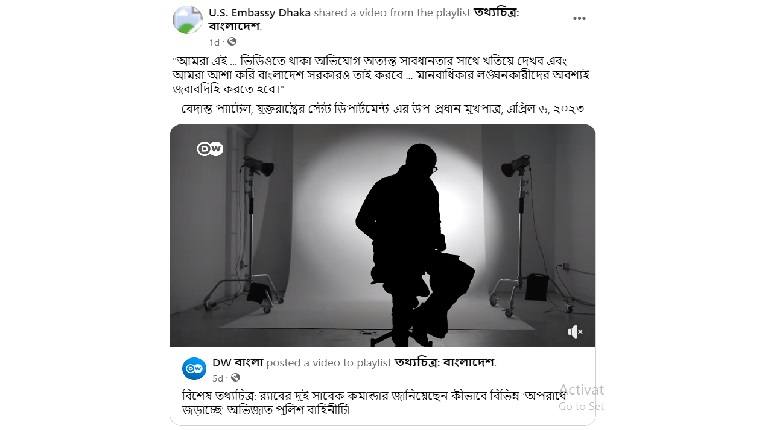This screenshot has width=765, height=430.
Task: Click the DW watermark logo on the video
Action: tap(210, 148)
